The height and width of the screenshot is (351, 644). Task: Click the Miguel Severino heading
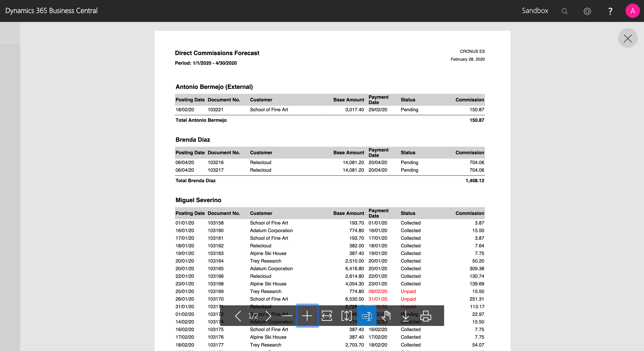198,200
